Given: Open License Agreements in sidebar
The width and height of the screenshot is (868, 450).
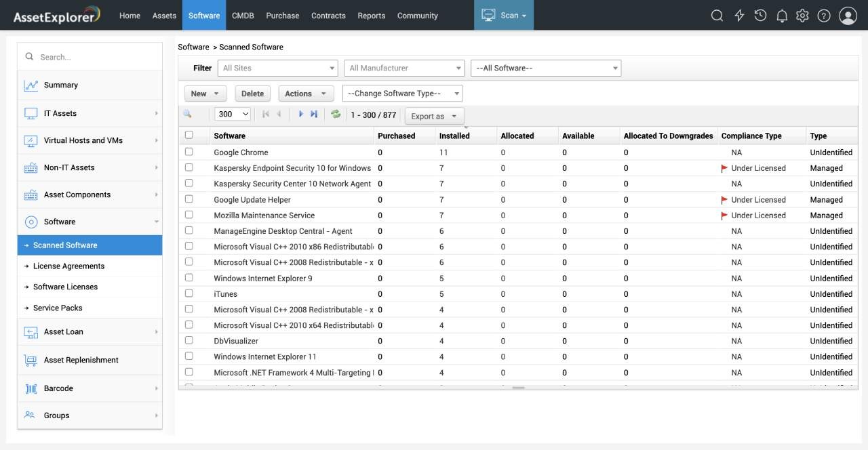Looking at the screenshot, I should pos(90,266).
